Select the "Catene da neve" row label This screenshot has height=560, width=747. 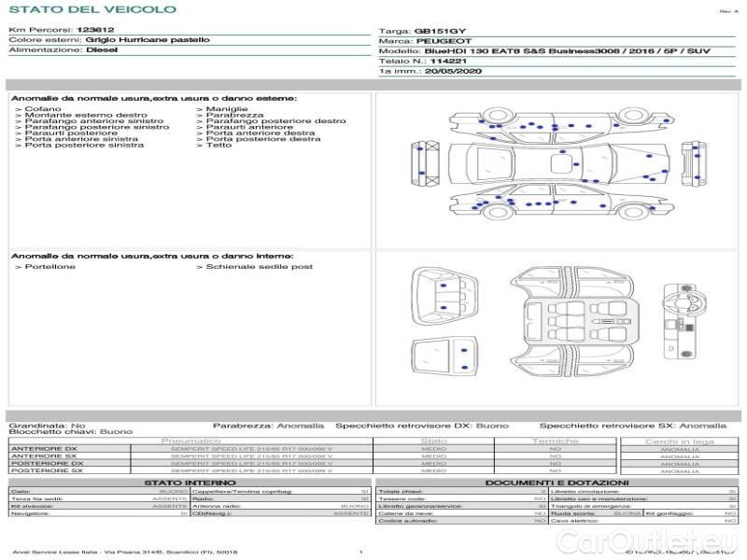click(406, 513)
